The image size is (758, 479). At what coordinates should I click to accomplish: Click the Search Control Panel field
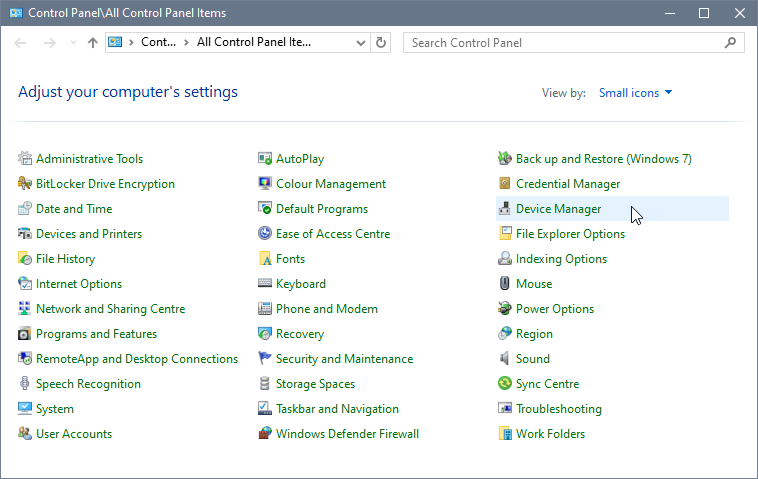(x=565, y=43)
